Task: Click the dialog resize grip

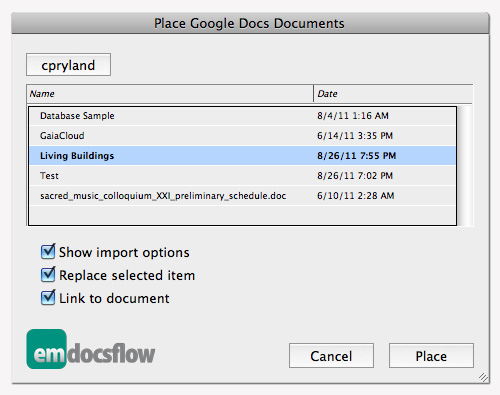Action: click(x=484, y=378)
